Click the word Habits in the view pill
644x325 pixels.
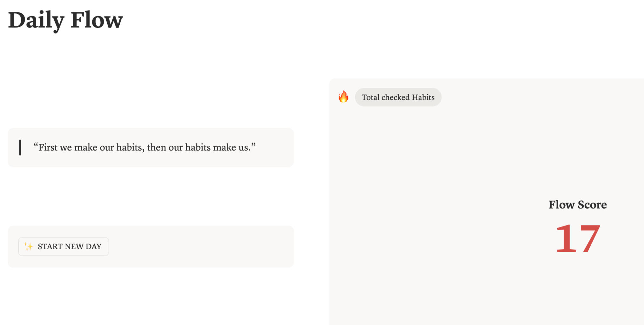point(423,97)
